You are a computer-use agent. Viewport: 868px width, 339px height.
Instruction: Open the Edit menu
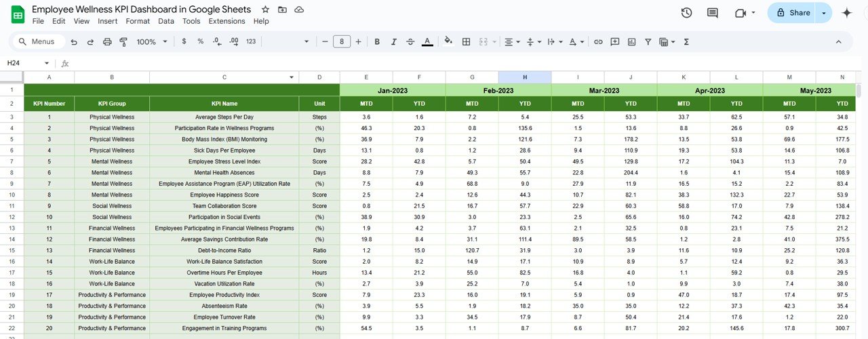(59, 21)
